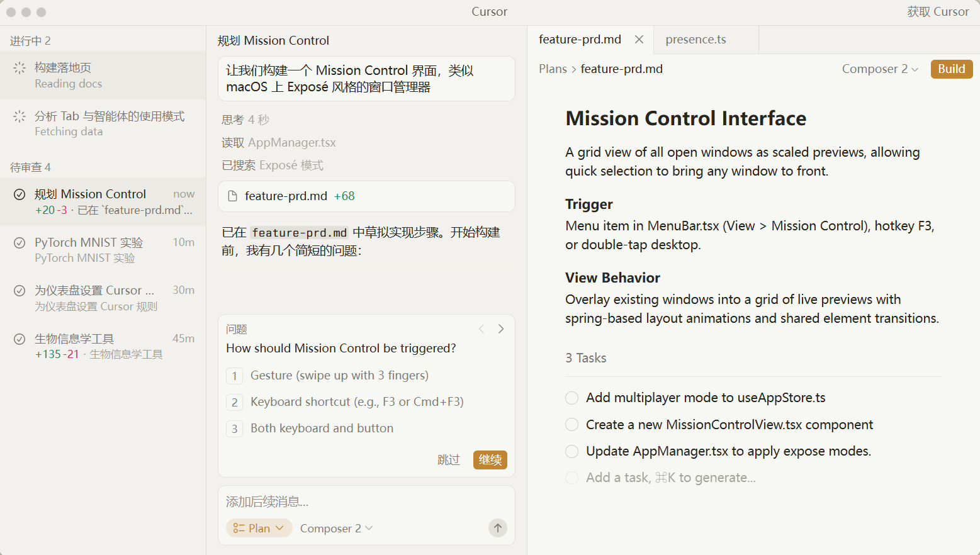Open the Composer 2 dropdown in the editor header
Image resolution: width=980 pixels, height=555 pixels.
click(x=880, y=69)
